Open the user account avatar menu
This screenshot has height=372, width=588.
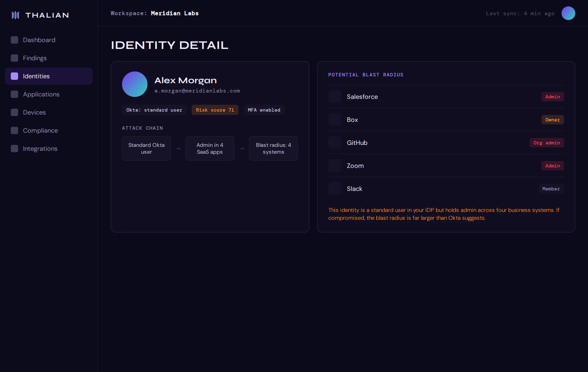568,13
